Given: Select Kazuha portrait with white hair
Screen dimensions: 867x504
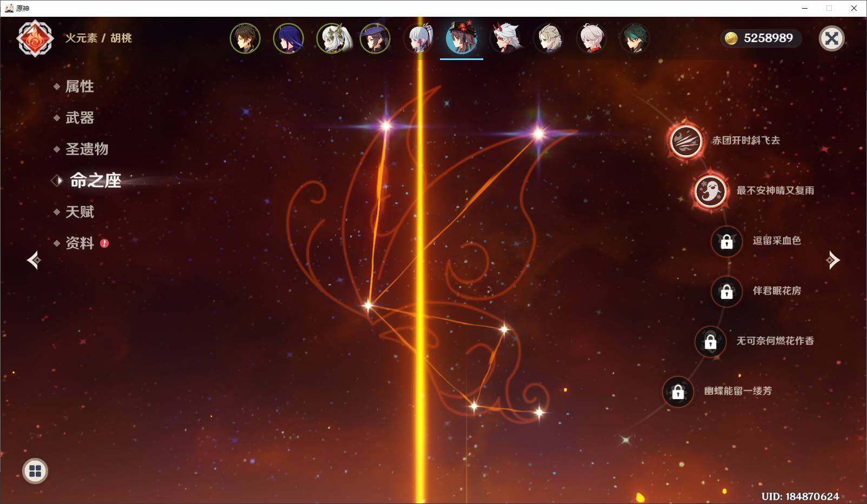Looking at the screenshot, I should (x=592, y=38).
